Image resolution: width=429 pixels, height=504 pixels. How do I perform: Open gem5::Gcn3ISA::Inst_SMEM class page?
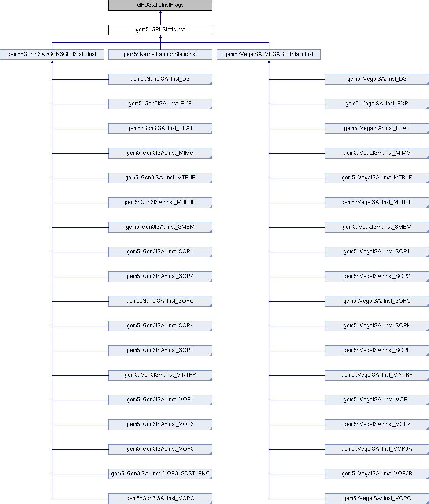(160, 227)
